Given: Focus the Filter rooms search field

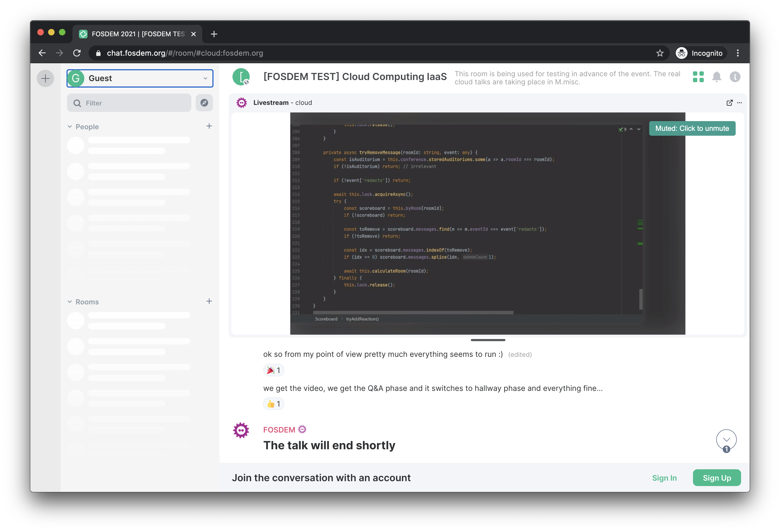Looking at the screenshot, I should click(129, 103).
